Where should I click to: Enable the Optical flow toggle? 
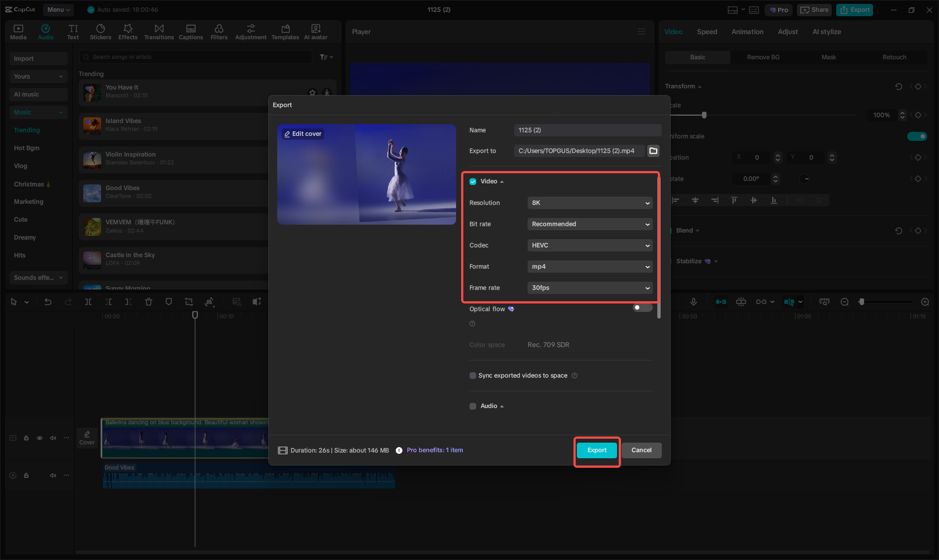pyautogui.click(x=642, y=307)
